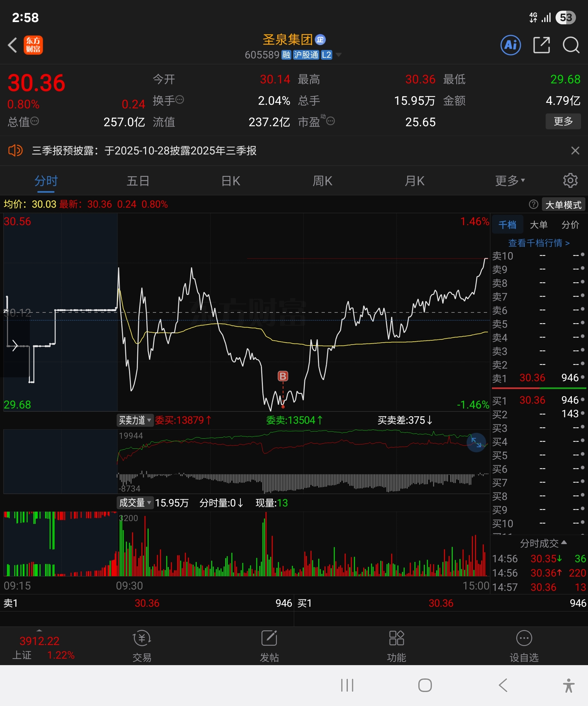Tap the 更多 quote details button

tap(563, 121)
